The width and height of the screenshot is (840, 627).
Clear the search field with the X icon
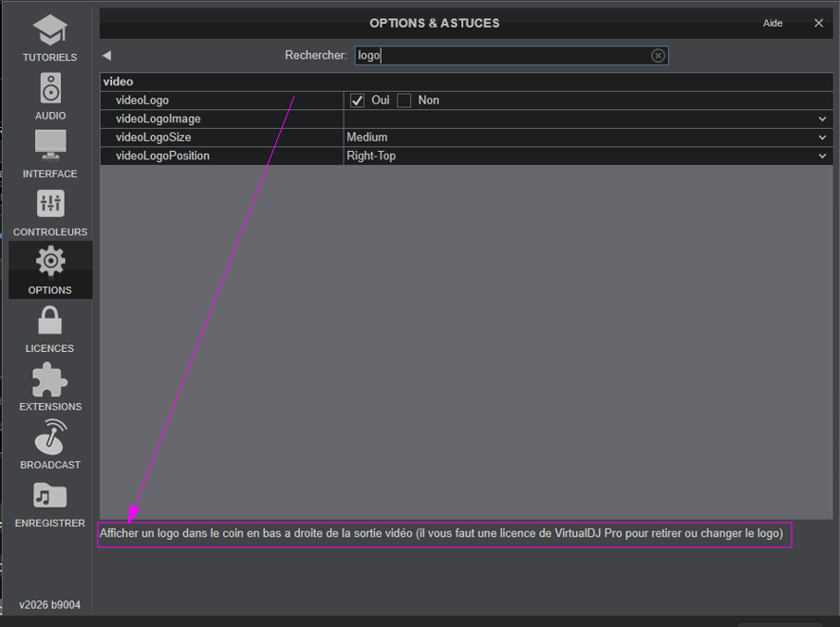pos(658,56)
